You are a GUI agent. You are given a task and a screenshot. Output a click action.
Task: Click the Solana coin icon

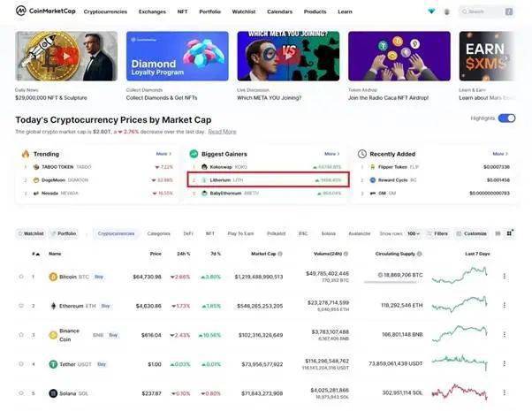point(53,393)
